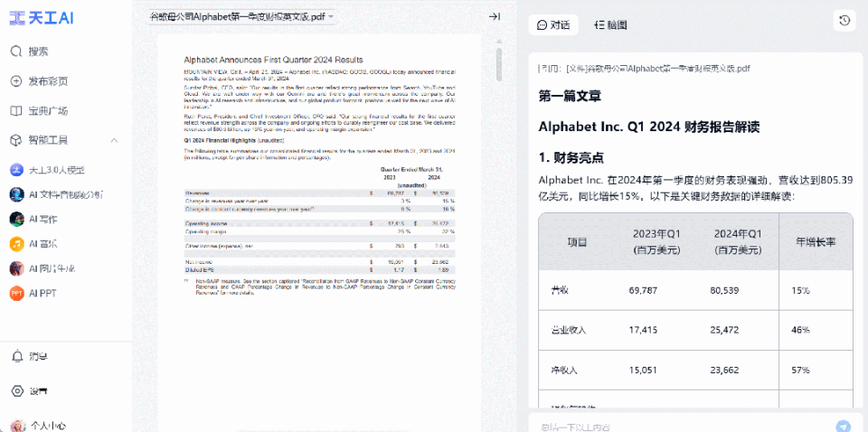Click the 46% growth cell
The image size is (868, 432).
point(800,330)
